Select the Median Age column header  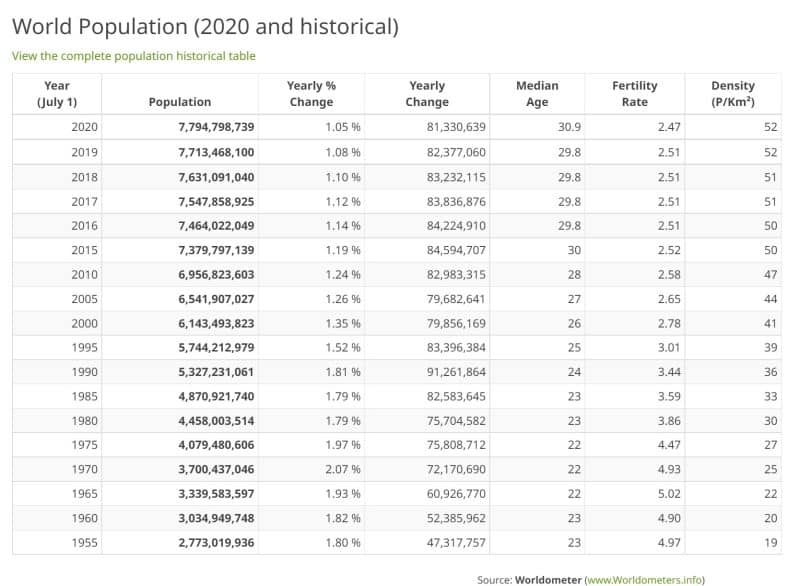[537, 93]
